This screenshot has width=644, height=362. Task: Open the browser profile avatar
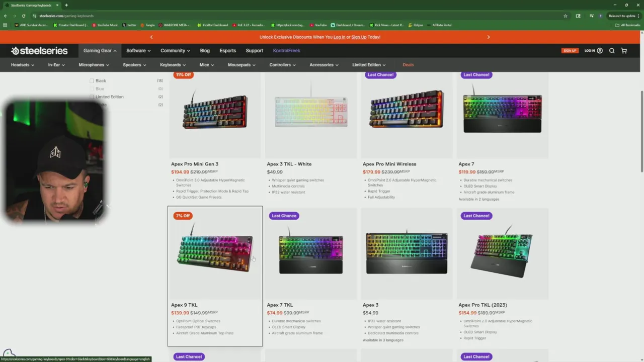pos(602,16)
